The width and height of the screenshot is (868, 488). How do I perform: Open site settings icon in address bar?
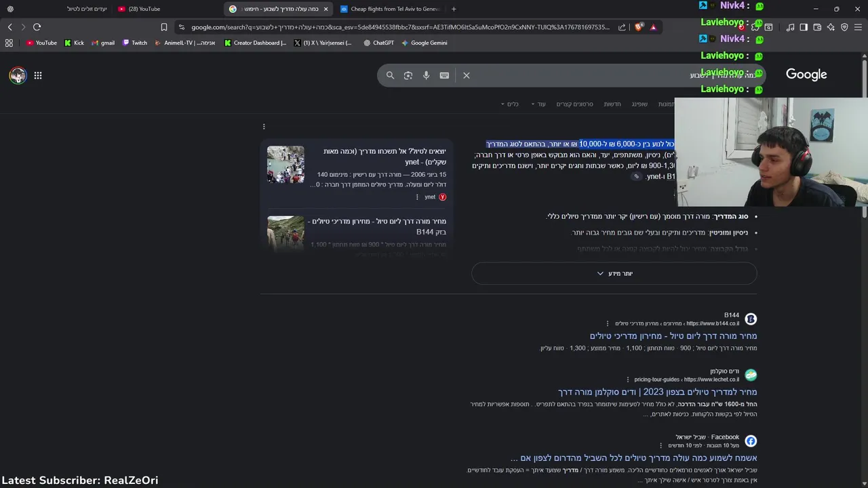[x=181, y=27]
